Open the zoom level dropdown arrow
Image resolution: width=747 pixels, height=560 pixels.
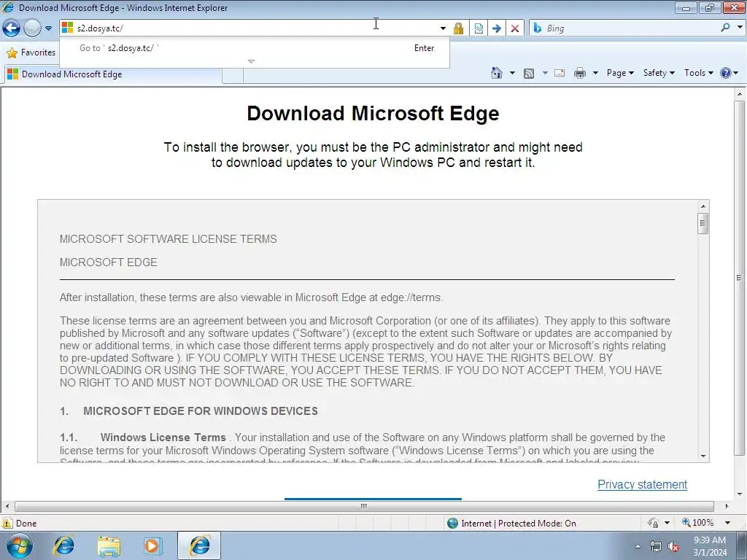pyautogui.click(x=727, y=523)
